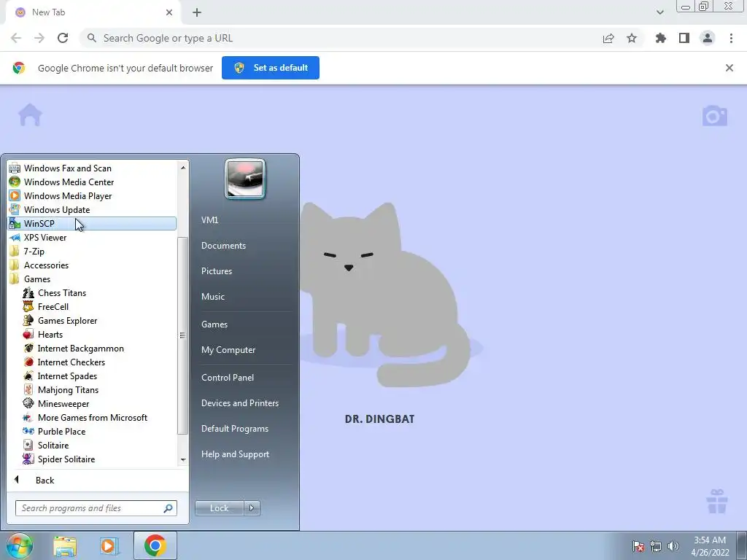Open Default Programs
The height and width of the screenshot is (560, 747).
coord(234,429)
